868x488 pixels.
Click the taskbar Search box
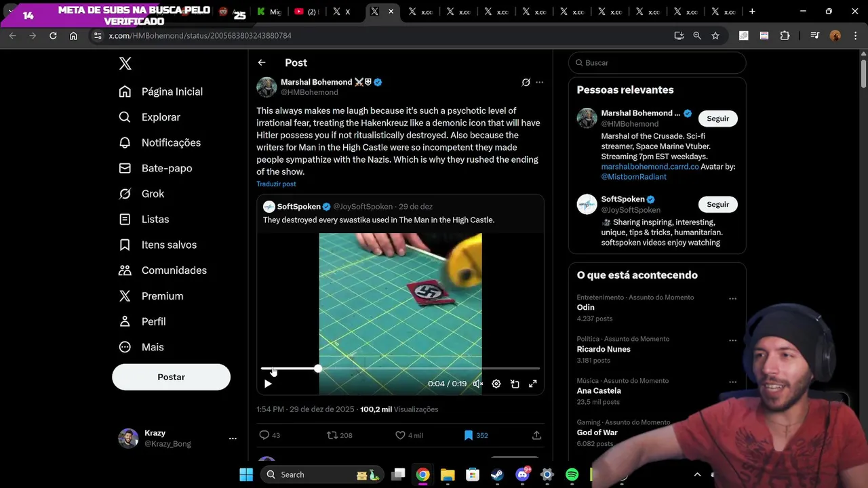point(322,474)
